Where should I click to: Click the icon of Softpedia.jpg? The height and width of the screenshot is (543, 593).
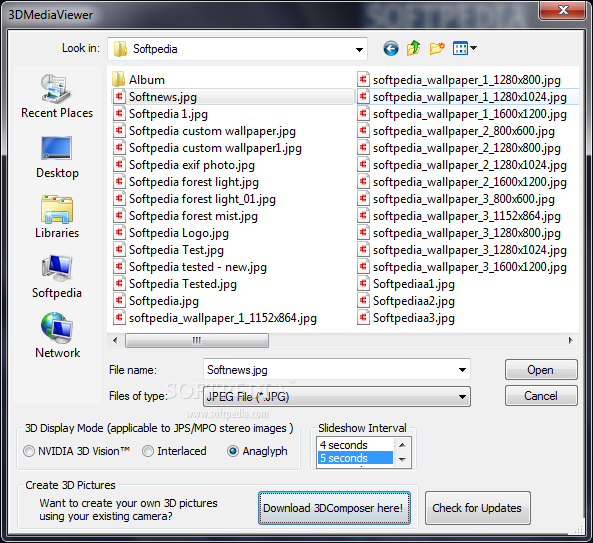pyautogui.click(x=119, y=301)
